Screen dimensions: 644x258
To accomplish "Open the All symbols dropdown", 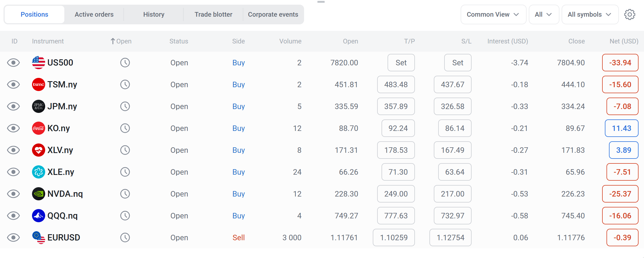I will point(590,14).
